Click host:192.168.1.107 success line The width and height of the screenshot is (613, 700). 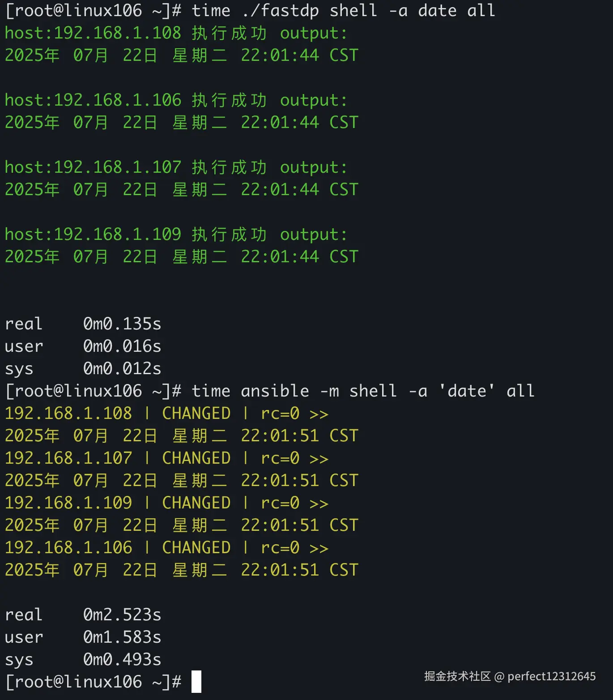coord(176,167)
